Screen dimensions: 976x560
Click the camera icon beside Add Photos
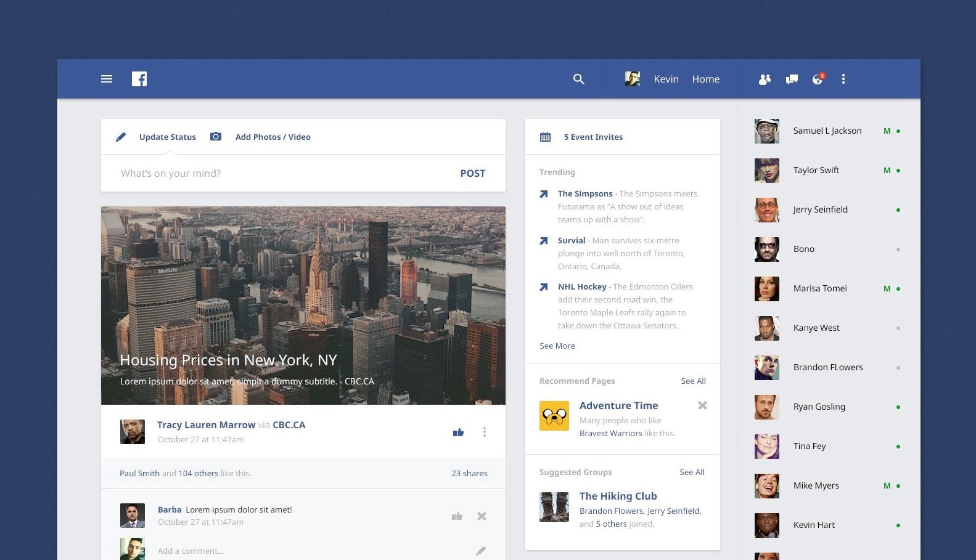coord(216,136)
